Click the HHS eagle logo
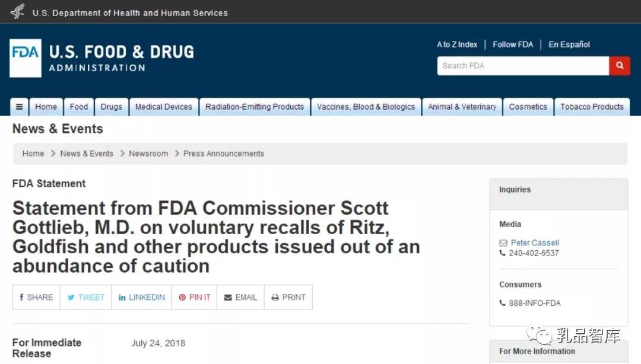This screenshot has height=364, width=641. pyautogui.click(x=18, y=11)
